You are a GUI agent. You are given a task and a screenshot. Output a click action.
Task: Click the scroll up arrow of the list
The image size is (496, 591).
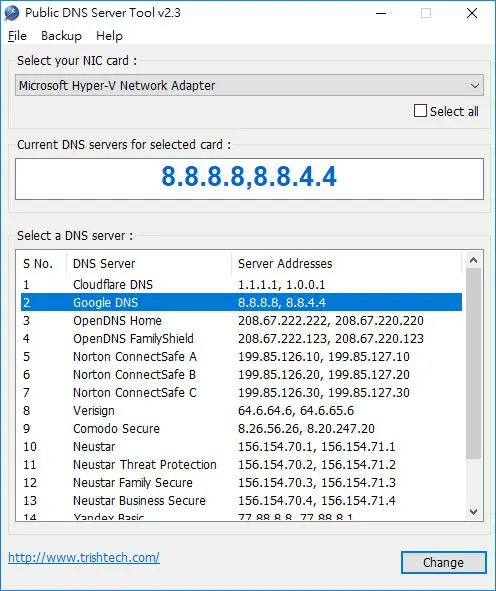click(x=474, y=260)
